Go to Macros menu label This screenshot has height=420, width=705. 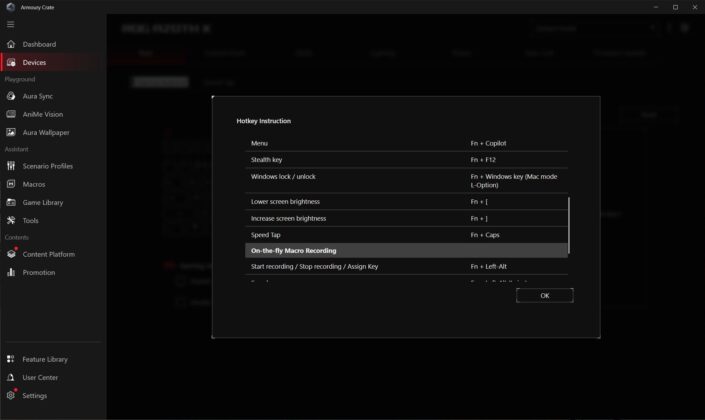point(34,184)
